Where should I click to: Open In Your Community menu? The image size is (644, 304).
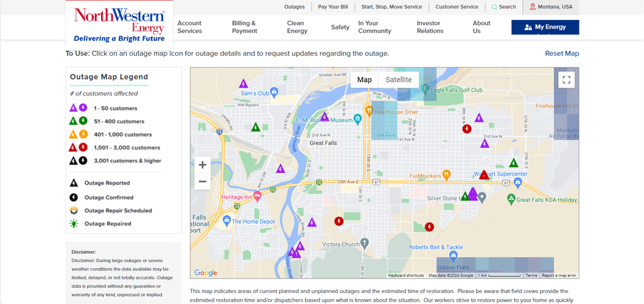[x=374, y=27]
